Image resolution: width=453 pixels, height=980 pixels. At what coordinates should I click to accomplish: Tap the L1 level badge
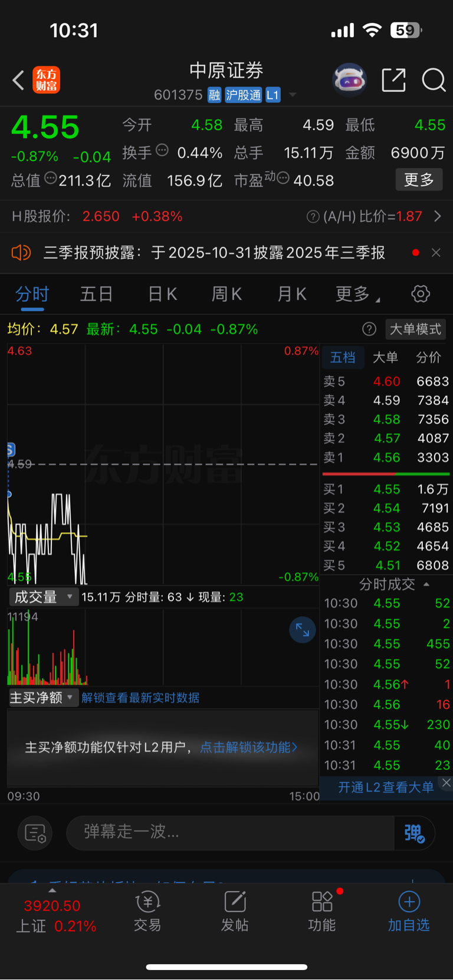pyautogui.click(x=273, y=95)
